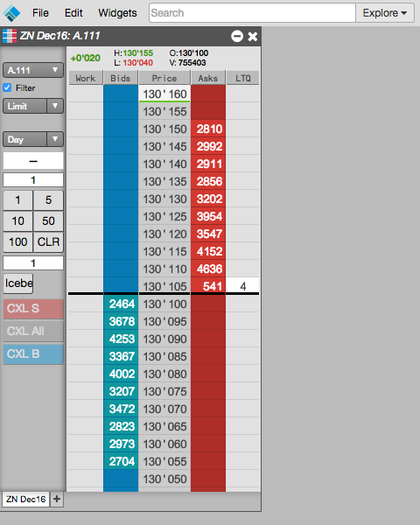Open the Day time-in-force dropdown
Image resolution: width=420 pixels, height=525 pixels.
coord(33,139)
